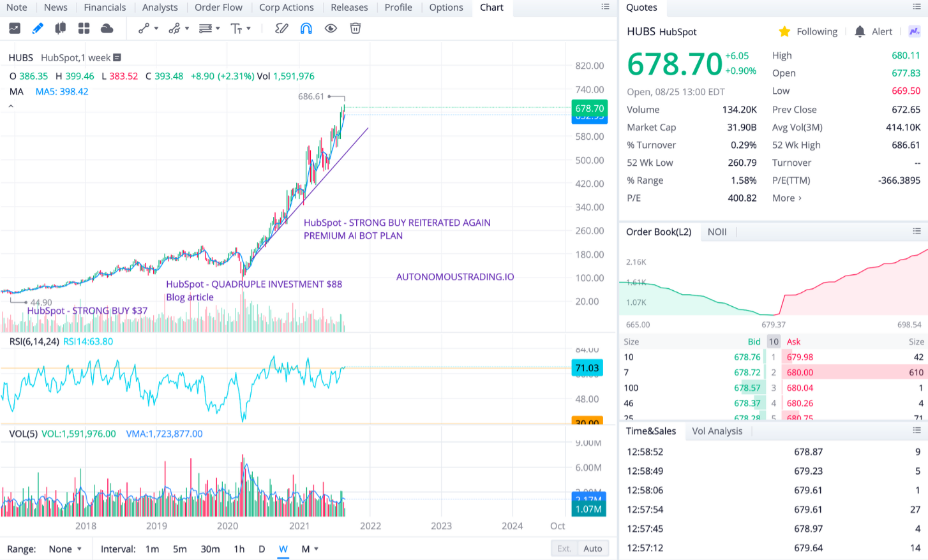Toggle the Auto scale button
This screenshot has height=560, width=928.
(x=593, y=549)
